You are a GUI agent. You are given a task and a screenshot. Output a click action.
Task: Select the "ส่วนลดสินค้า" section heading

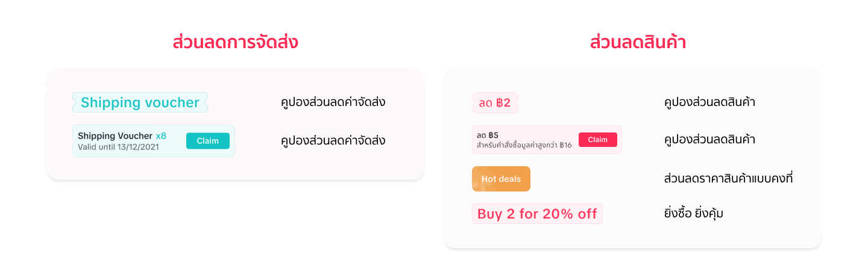click(638, 43)
